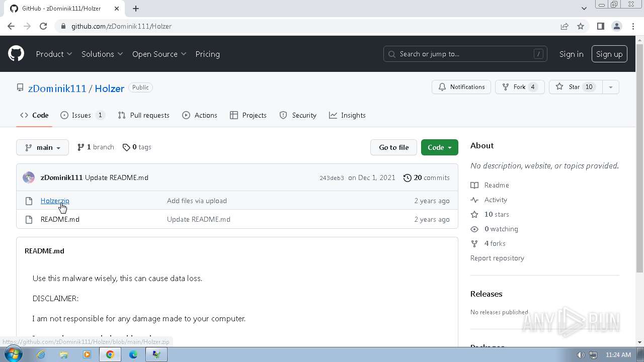644x362 pixels.
Task: Click file icon beside Holzer.zip
Action: (29, 201)
